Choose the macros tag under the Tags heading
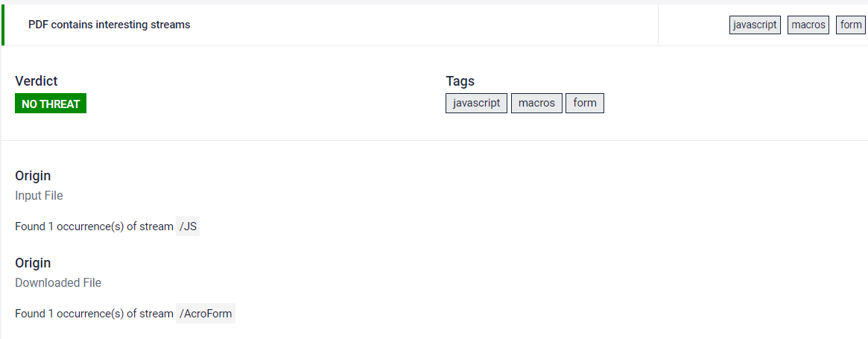The width and height of the screenshot is (868, 339). pyautogui.click(x=536, y=103)
